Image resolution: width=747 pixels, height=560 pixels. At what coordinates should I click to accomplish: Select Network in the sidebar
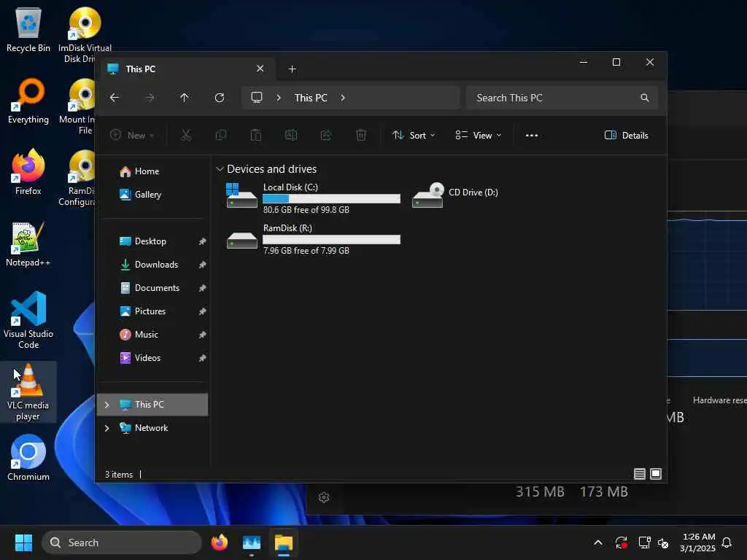(x=152, y=428)
